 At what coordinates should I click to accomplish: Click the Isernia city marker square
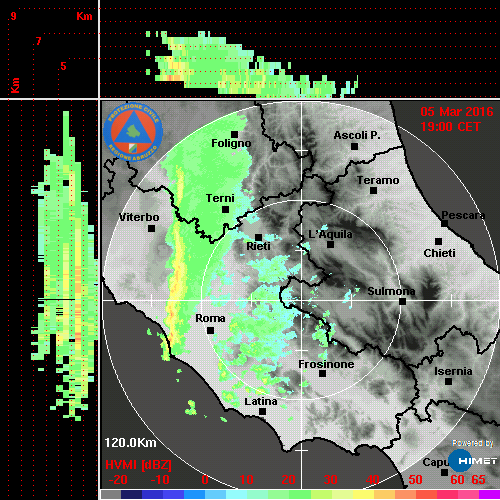coord(449,381)
